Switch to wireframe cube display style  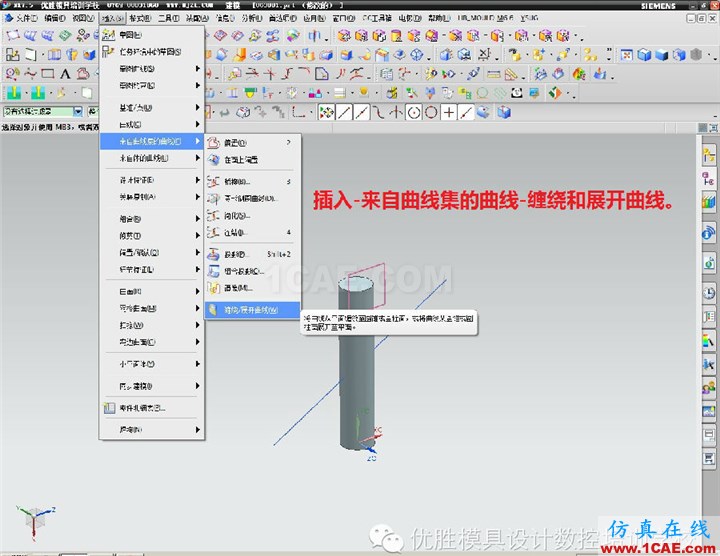coord(644,55)
